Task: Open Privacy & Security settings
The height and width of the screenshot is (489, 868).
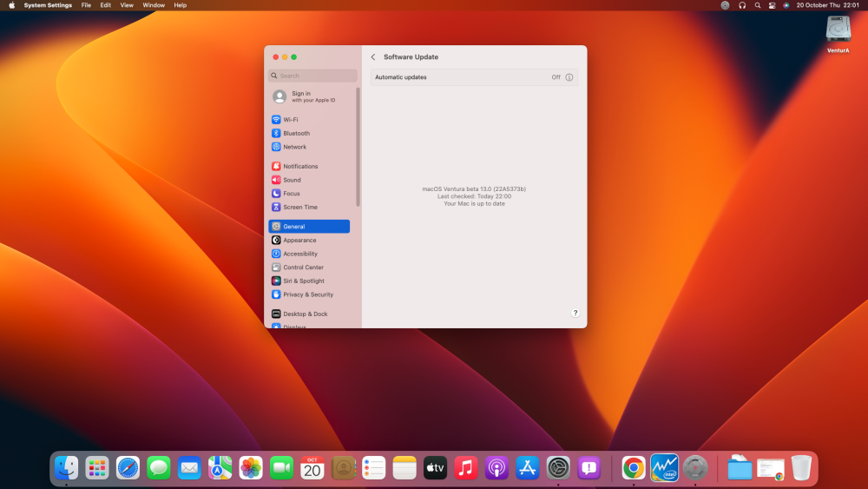Action: click(x=309, y=294)
